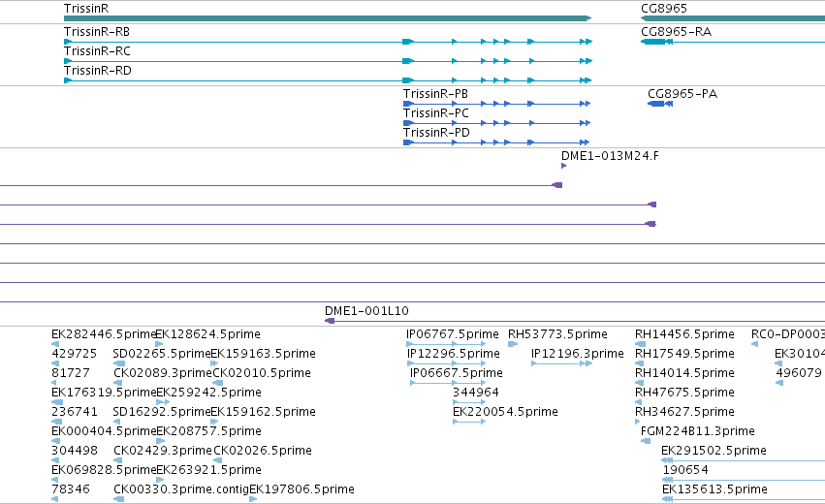Select CK02429.3prime EST label
Image resolution: width=825 pixels, height=504 pixels.
(x=163, y=451)
